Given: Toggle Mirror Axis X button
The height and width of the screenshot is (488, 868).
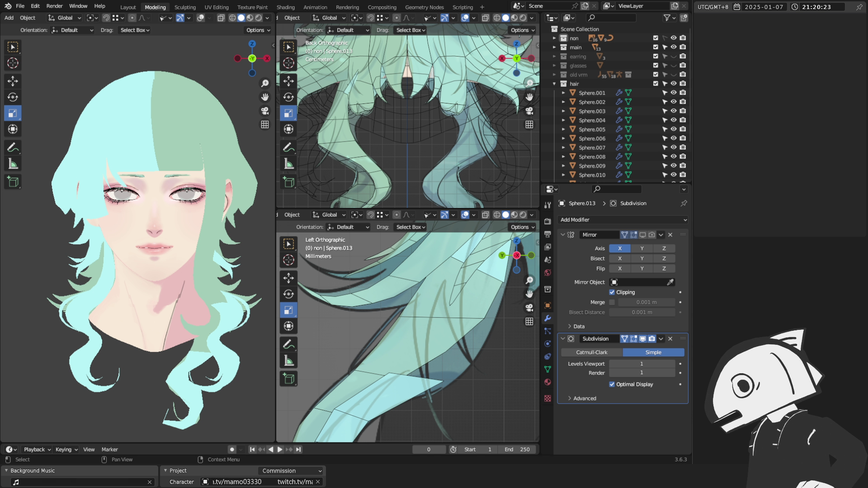Looking at the screenshot, I should [x=620, y=249].
